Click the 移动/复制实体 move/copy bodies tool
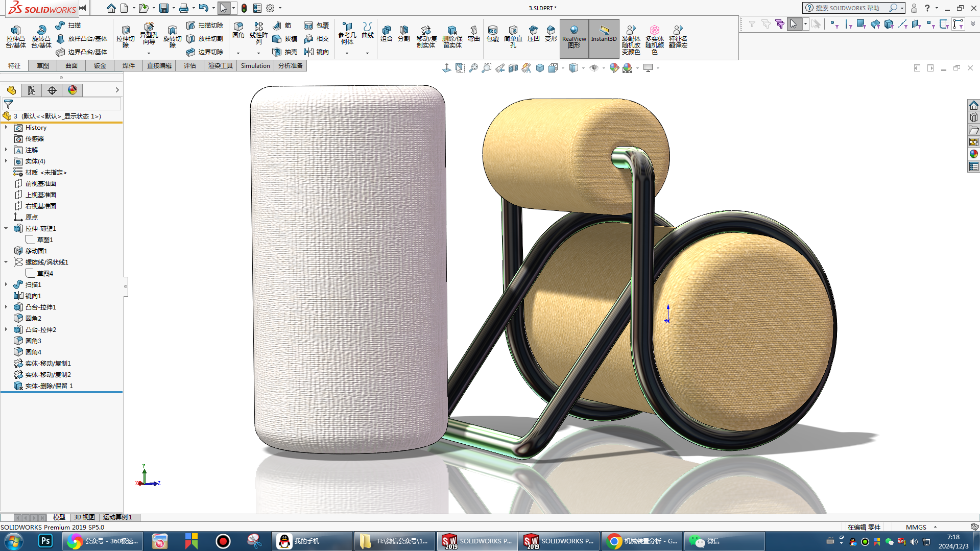This screenshot has width=980, height=551. [x=426, y=37]
